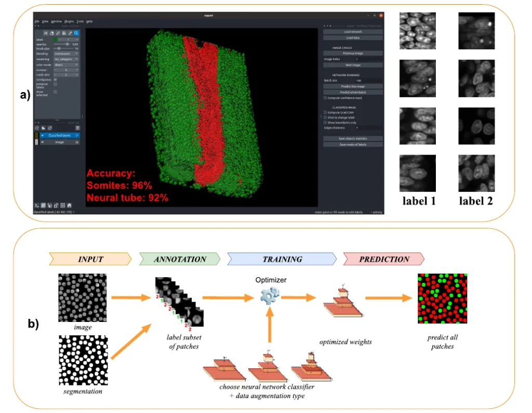Pick the color picker tool in layer controls

[x=69, y=33]
